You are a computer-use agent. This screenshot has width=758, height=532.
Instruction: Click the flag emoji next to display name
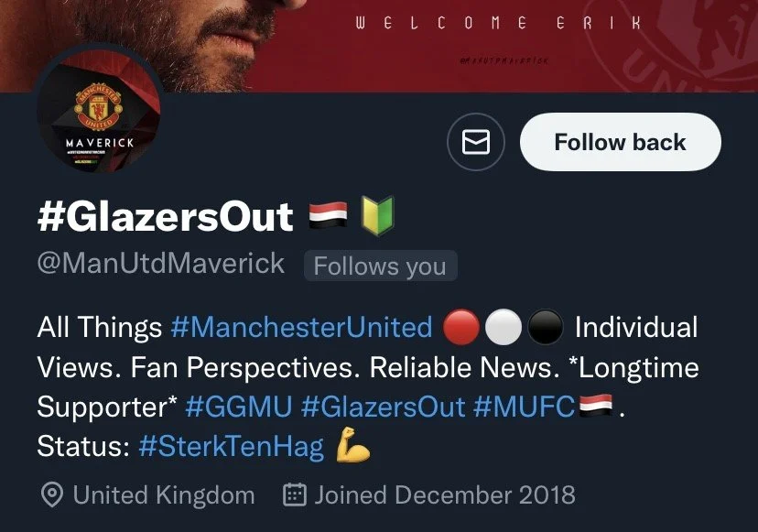[x=329, y=215]
